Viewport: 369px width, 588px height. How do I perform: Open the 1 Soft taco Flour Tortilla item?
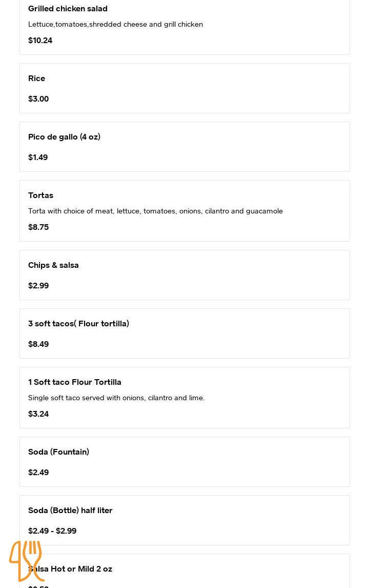coord(75,382)
